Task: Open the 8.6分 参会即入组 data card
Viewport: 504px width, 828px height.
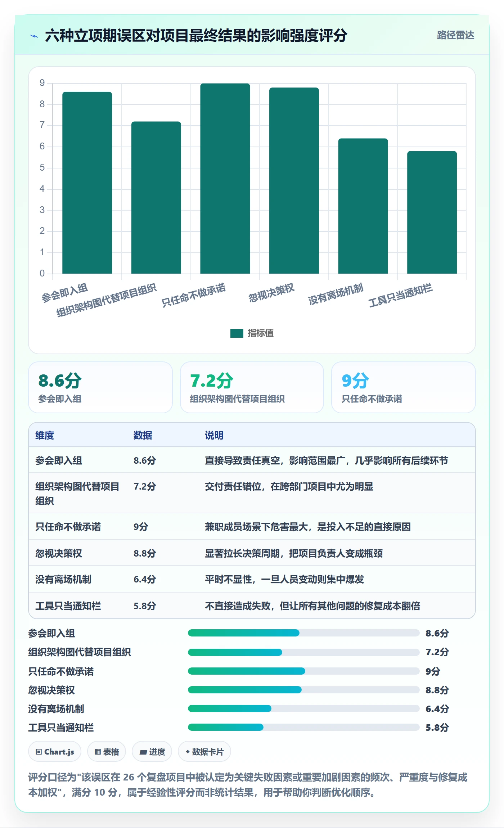Action: [x=100, y=387]
